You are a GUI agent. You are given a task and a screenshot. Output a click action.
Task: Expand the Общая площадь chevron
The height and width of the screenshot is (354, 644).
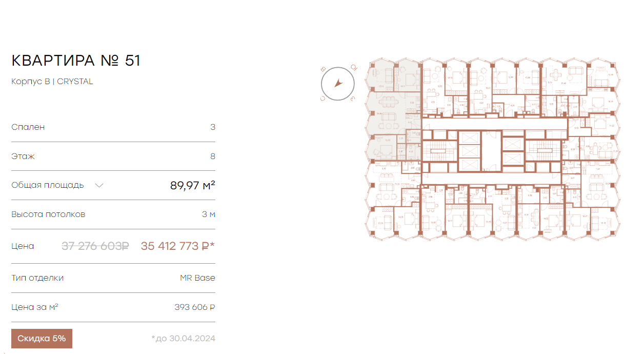[99, 185]
